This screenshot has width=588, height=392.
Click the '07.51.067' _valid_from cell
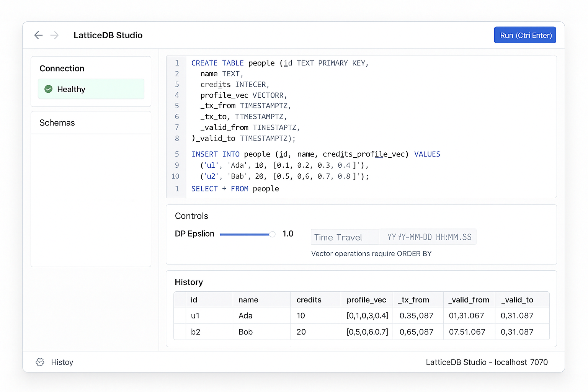coord(469,332)
